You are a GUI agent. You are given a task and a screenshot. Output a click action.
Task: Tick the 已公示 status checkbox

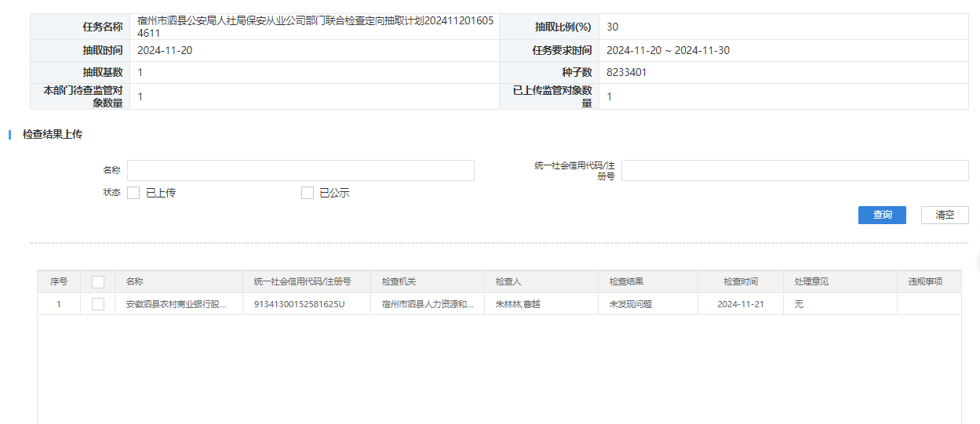(x=308, y=193)
